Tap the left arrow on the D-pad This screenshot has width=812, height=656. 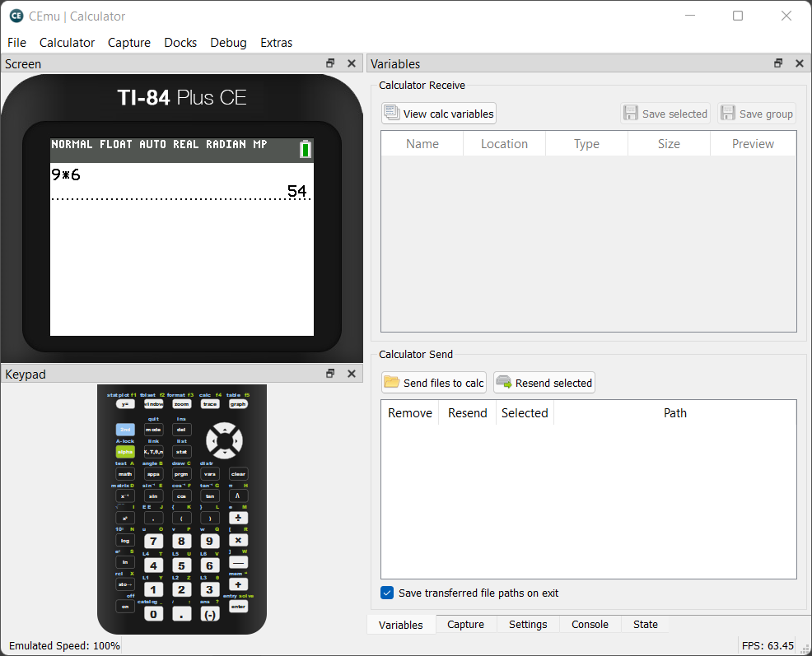[212, 441]
